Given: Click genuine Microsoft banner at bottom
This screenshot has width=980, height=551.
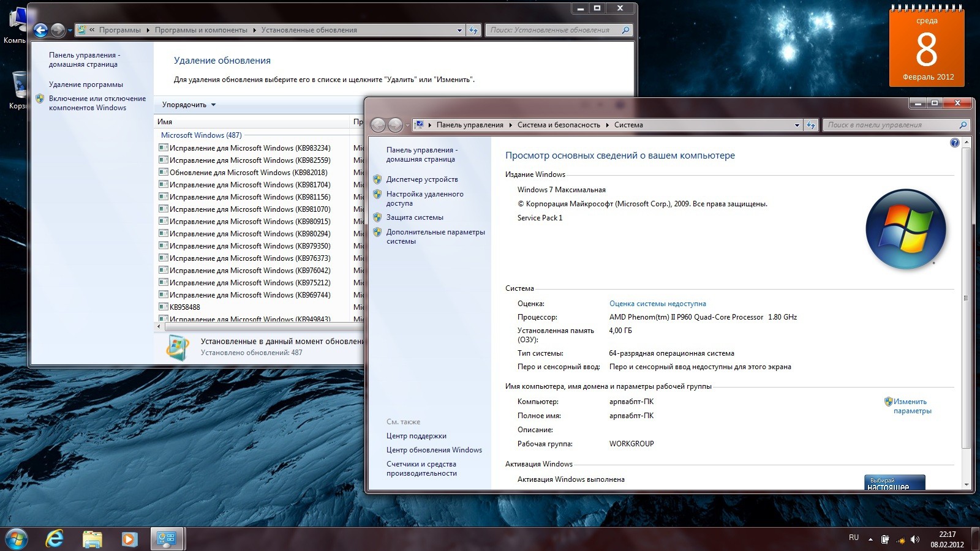Looking at the screenshot, I should click(x=894, y=482).
